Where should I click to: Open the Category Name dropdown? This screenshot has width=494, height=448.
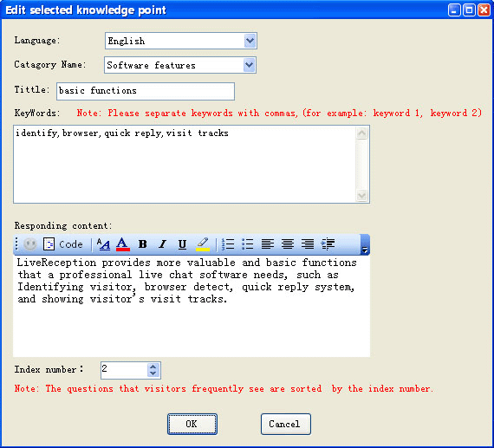pos(250,65)
